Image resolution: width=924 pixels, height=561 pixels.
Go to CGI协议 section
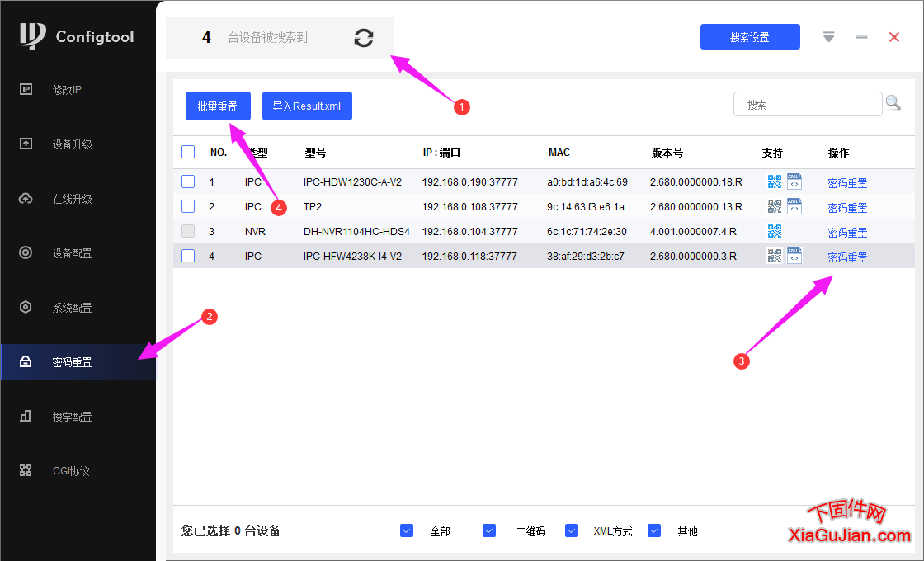pos(71,471)
